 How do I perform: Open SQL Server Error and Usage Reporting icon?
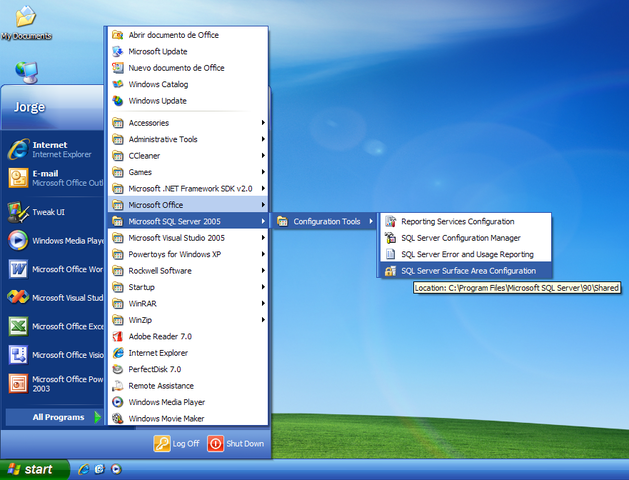pyautogui.click(x=390, y=254)
